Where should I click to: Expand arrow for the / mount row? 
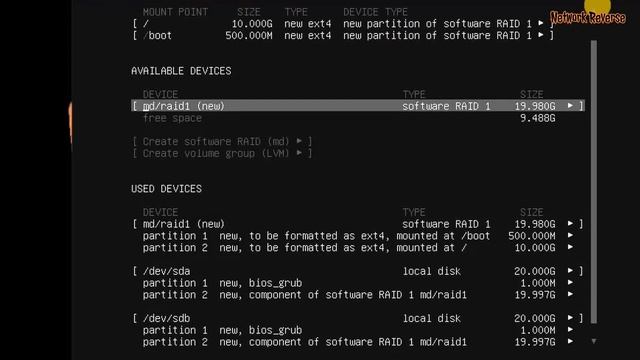(541, 23)
